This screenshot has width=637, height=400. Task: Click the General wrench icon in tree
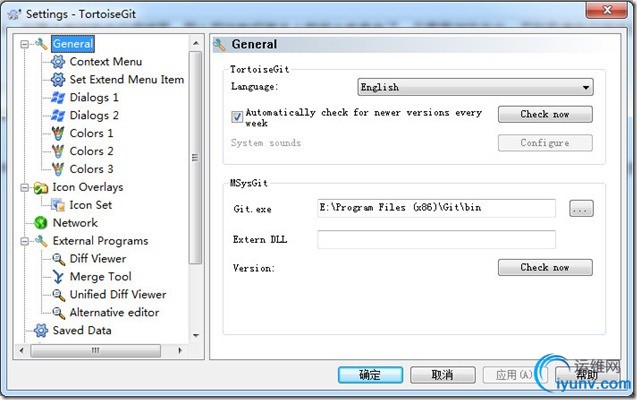(41, 44)
